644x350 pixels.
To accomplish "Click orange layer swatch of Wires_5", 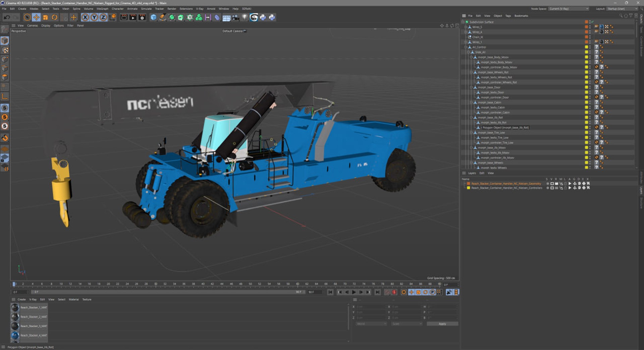I will [x=586, y=27].
